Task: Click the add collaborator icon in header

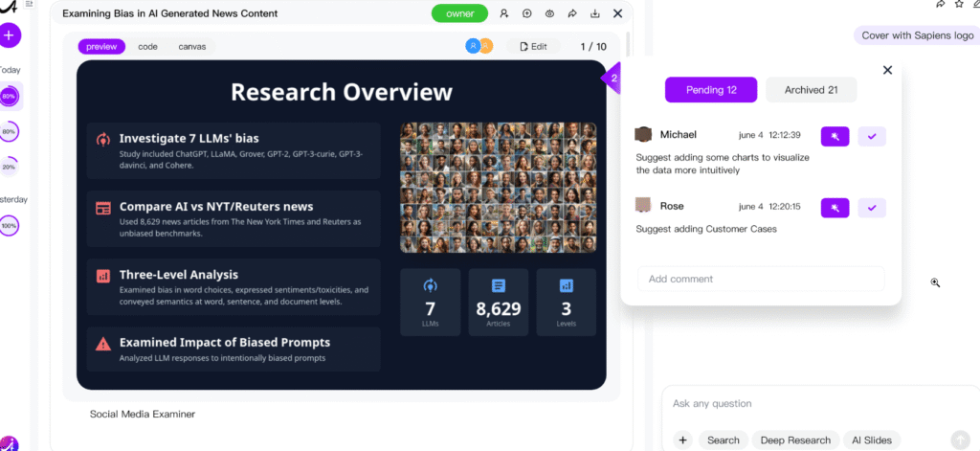Action: [504, 13]
